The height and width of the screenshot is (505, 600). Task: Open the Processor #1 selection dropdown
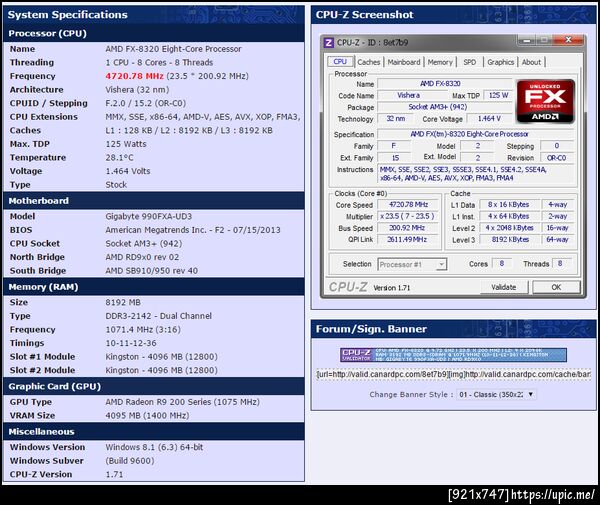pyautogui.click(x=412, y=264)
